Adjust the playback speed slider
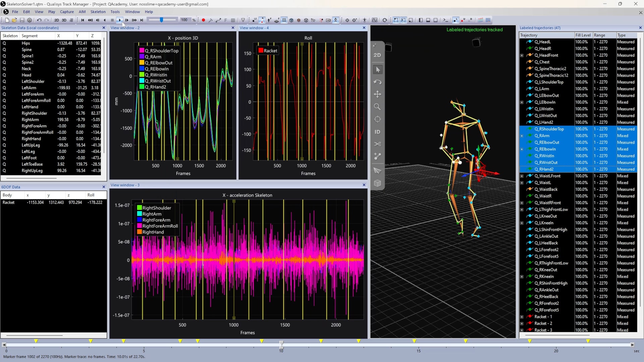 point(162,20)
